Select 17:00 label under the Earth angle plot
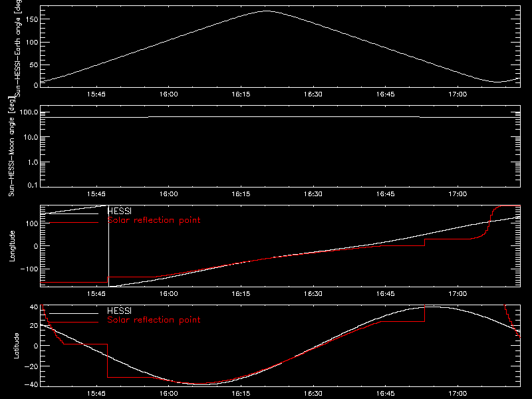The image size is (532, 399). 458,94
